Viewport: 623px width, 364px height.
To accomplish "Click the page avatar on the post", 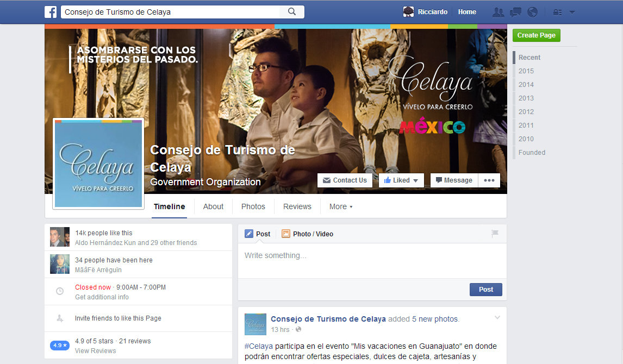I will 255,324.
